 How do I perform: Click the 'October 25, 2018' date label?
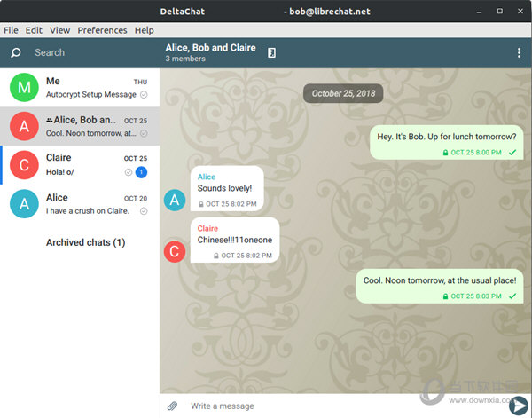[x=343, y=93]
